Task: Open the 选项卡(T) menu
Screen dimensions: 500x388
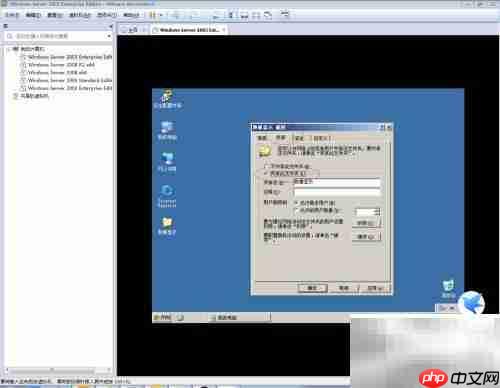Action: (107, 15)
